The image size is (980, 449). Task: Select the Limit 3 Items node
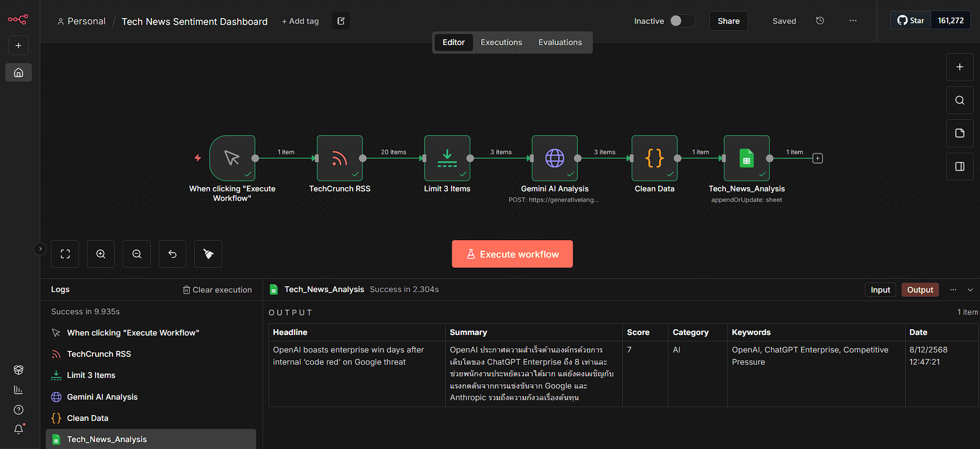[x=447, y=158]
